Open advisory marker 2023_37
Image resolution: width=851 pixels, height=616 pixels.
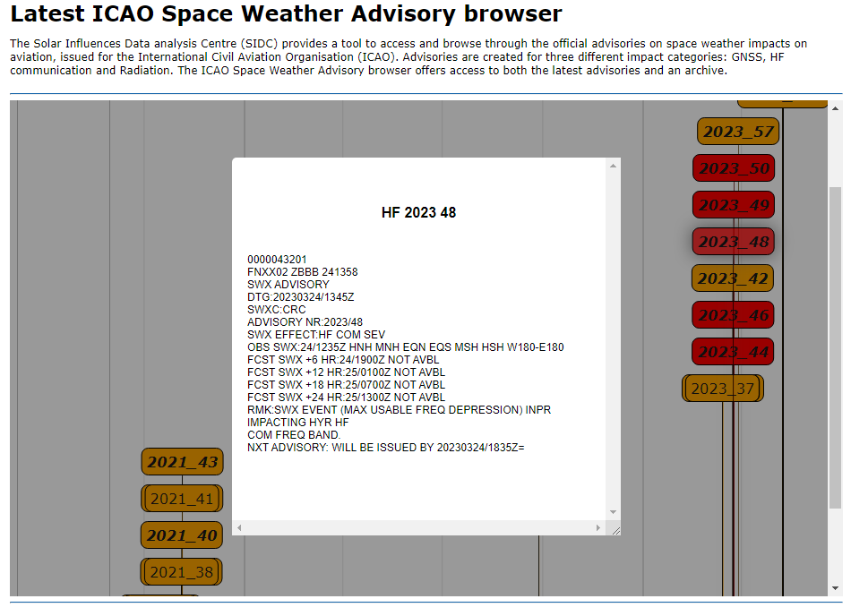click(722, 389)
